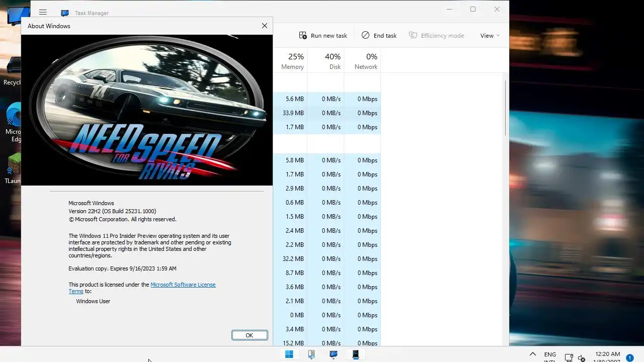The height and width of the screenshot is (362, 644).
Task: Click the End task circle icon
Action: [x=365, y=35]
